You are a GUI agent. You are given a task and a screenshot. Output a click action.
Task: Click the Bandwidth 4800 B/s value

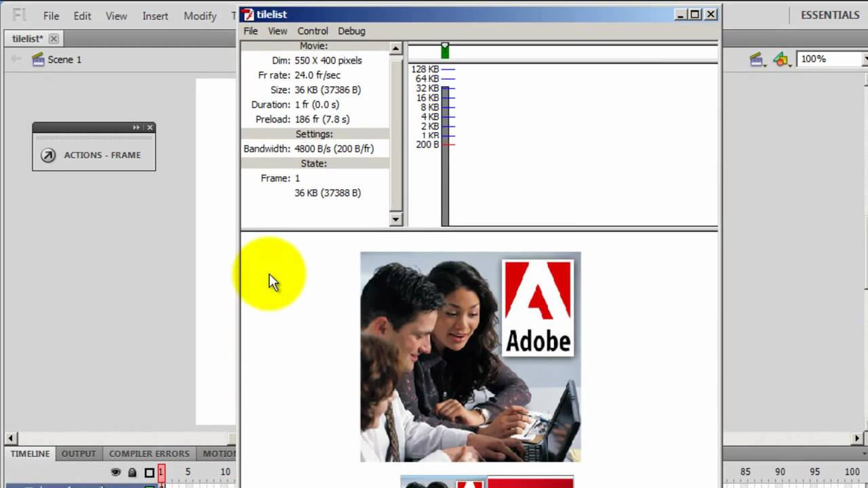(x=334, y=148)
